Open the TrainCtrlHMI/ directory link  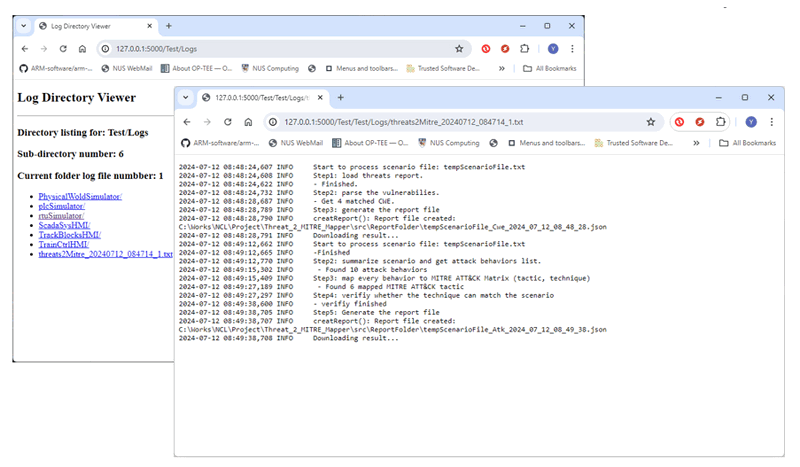[64, 244]
